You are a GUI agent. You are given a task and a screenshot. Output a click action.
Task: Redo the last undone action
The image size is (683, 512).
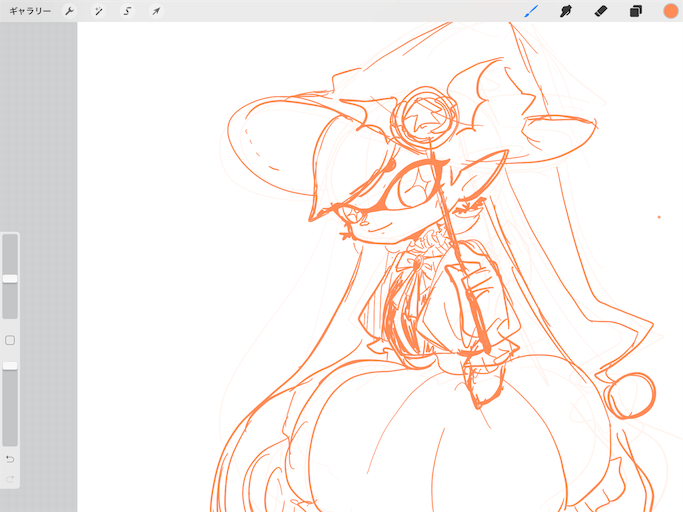click(10, 479)
